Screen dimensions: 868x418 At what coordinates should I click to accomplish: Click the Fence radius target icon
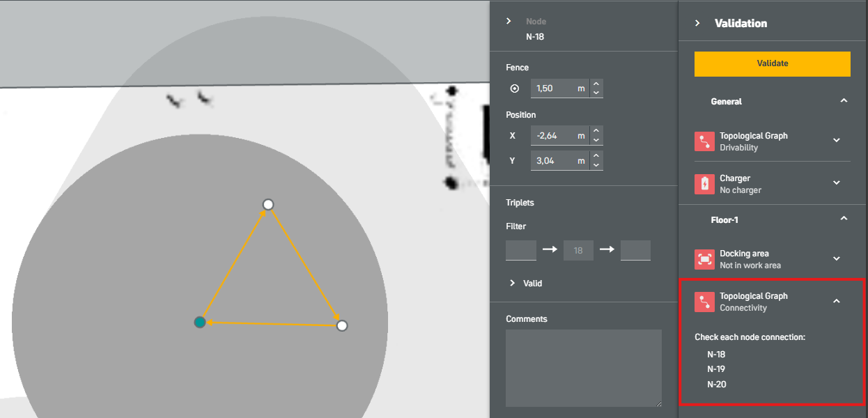pos(515,88)
